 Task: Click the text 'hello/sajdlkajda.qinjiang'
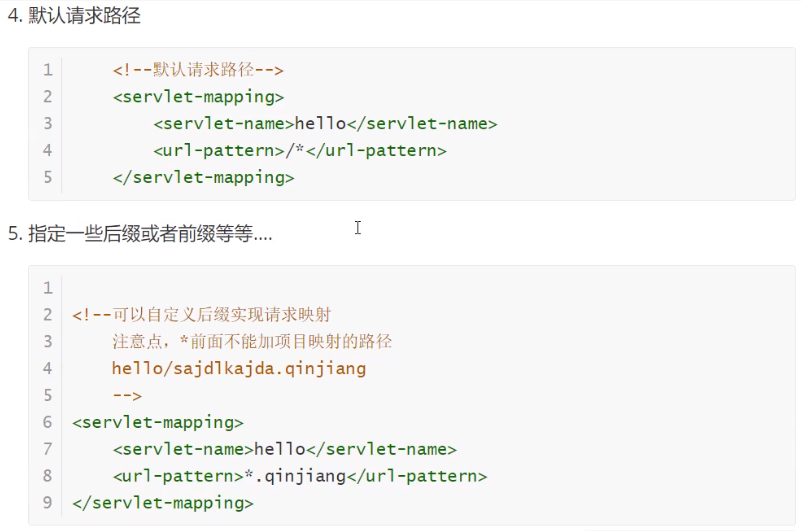[x=239, y=368]
